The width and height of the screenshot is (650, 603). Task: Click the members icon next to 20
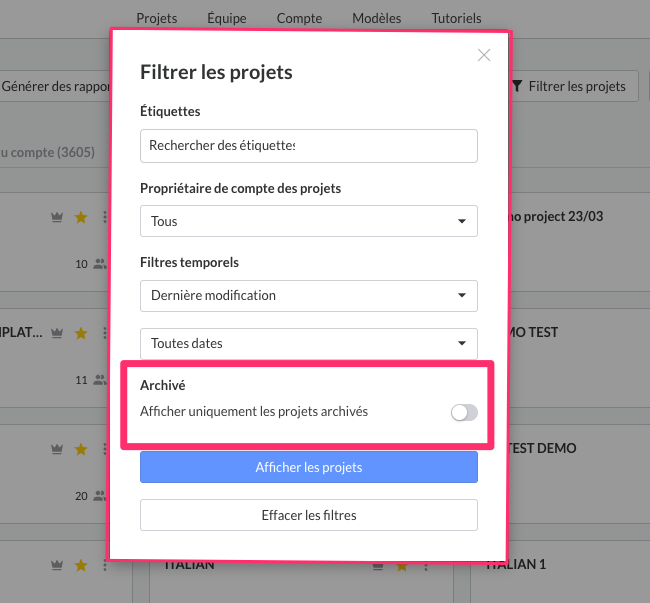click(x=99, y=496)
